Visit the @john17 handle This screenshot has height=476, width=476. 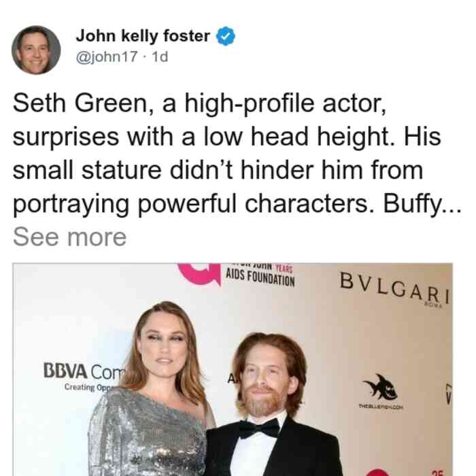(x=107, y=56)
